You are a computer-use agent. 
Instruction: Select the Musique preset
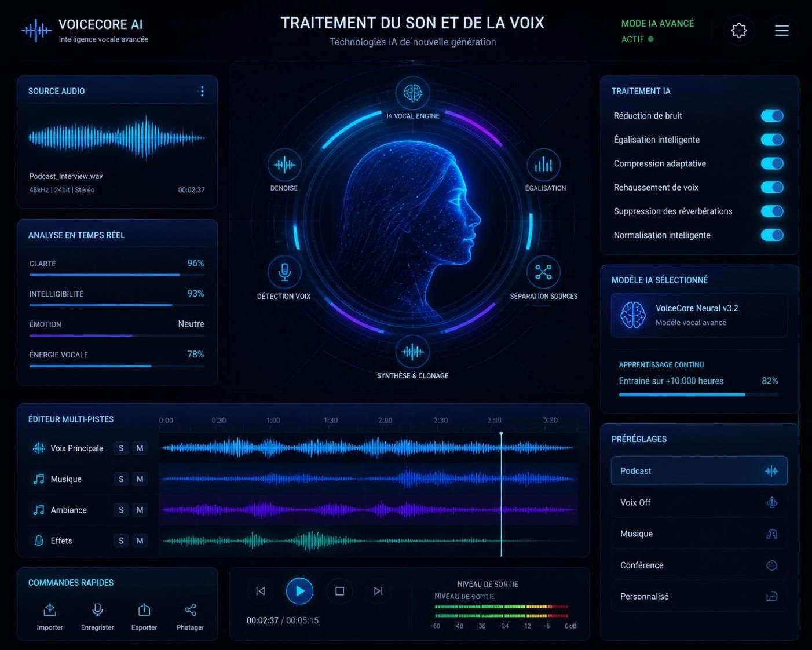point(699,534)
